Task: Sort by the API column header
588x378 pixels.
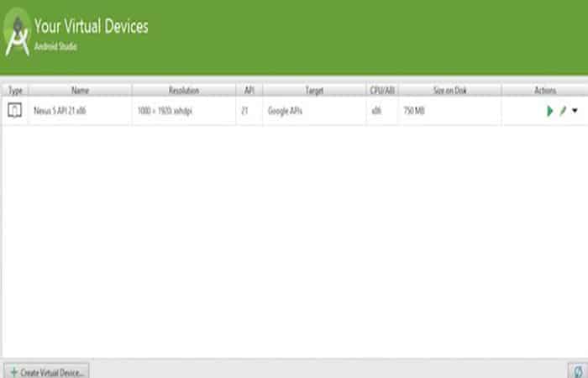Action: click(249, 91)
